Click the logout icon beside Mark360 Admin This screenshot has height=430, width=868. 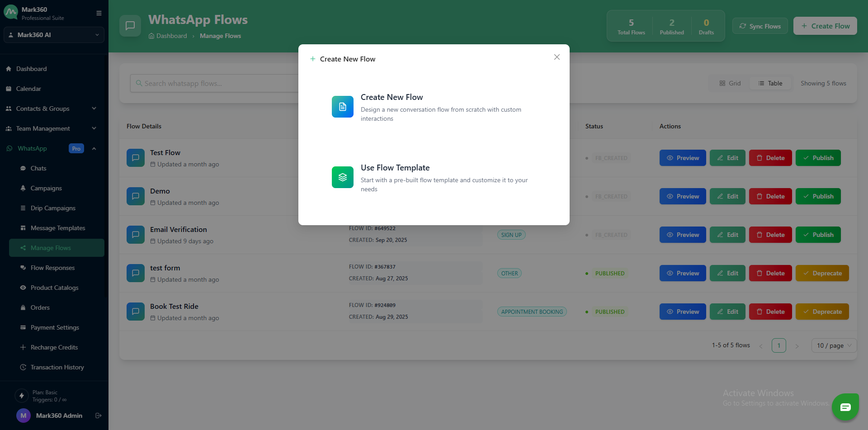tap(98, 416)
